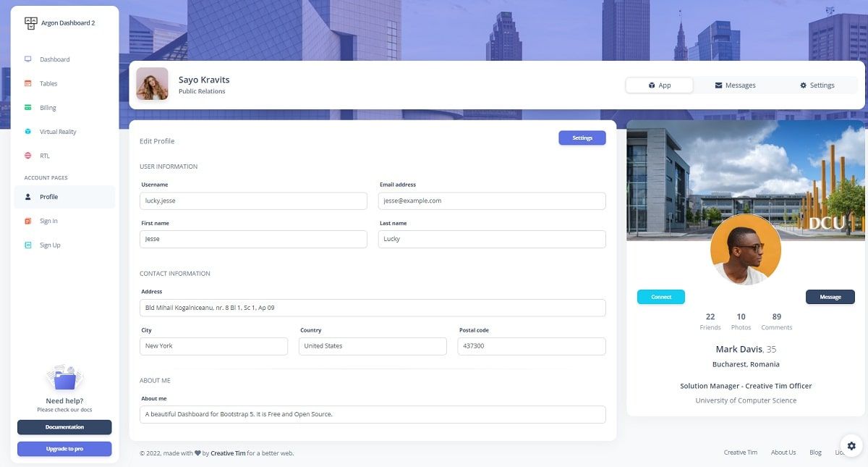This screenshot has height=467, width=868.
Task: Click the dark Message button
Action: tap(830, 296)
